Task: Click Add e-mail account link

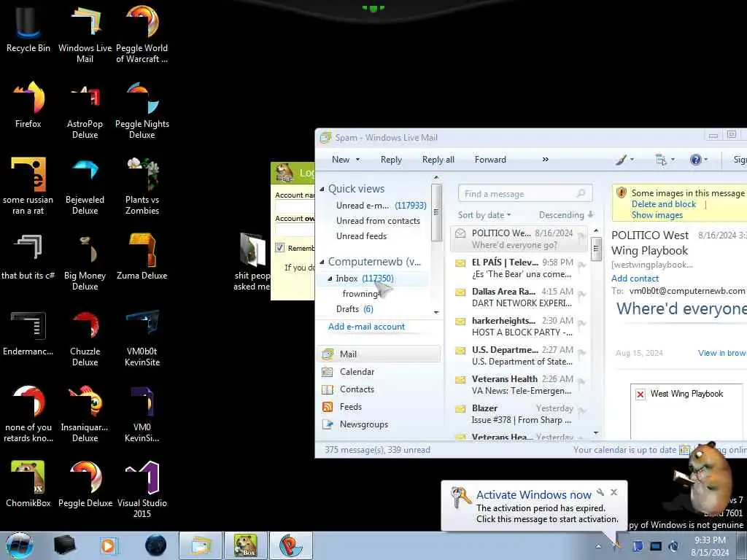Action: [x=366, y=327]
